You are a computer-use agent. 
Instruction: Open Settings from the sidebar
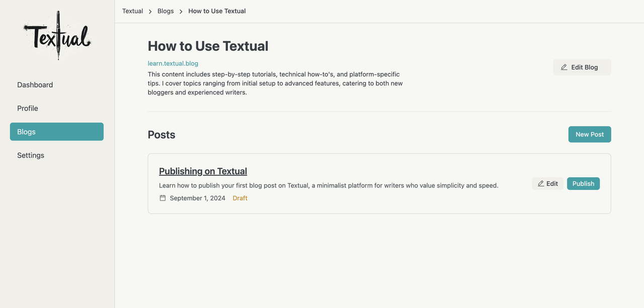(x=57, y=155)
